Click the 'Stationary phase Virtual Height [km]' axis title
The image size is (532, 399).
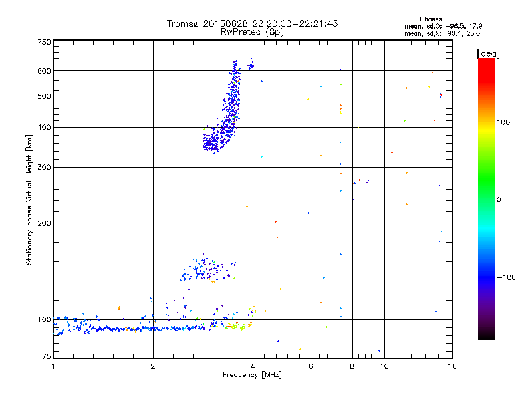(29, 199)
